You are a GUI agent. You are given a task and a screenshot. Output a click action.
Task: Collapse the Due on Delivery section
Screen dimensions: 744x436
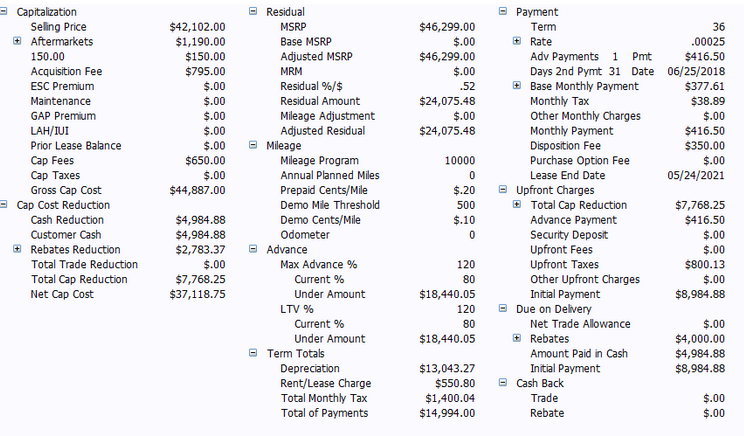[503, 308]
